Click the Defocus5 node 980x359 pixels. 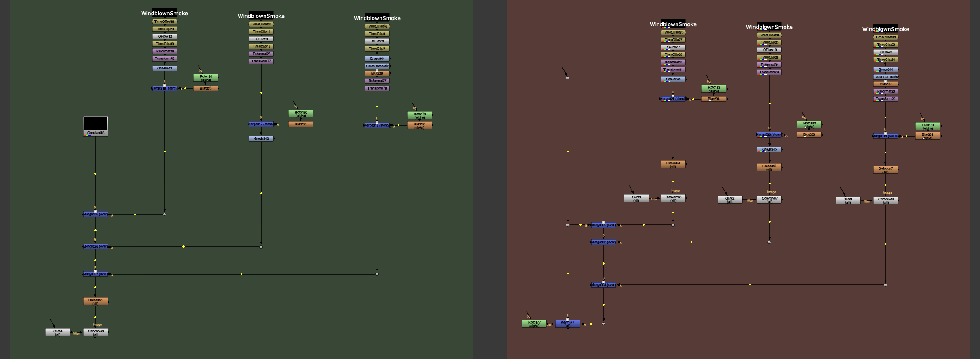[769, 167]
